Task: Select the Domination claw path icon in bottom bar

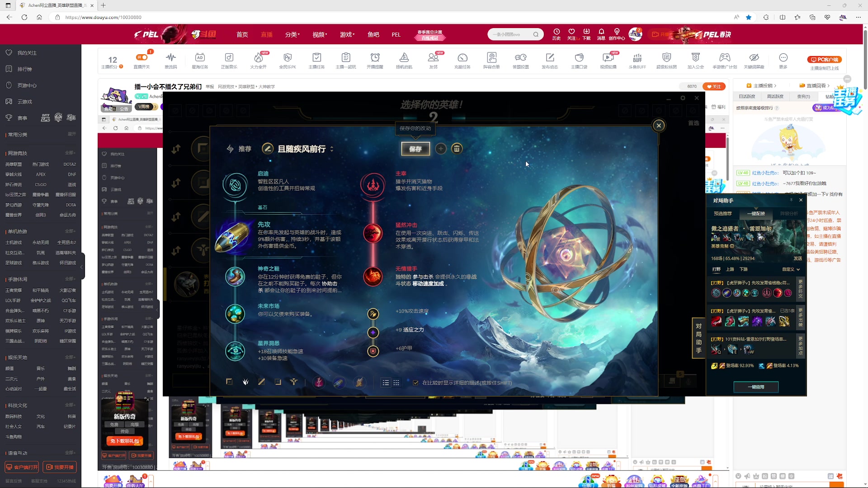Action: [245, 382]
